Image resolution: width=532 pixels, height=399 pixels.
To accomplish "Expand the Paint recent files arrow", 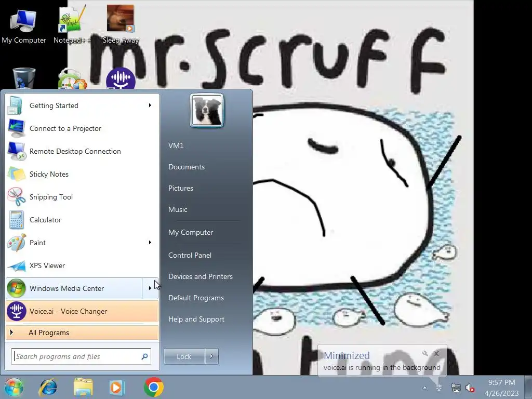I will pyautogui.click(x=150, y=242).
